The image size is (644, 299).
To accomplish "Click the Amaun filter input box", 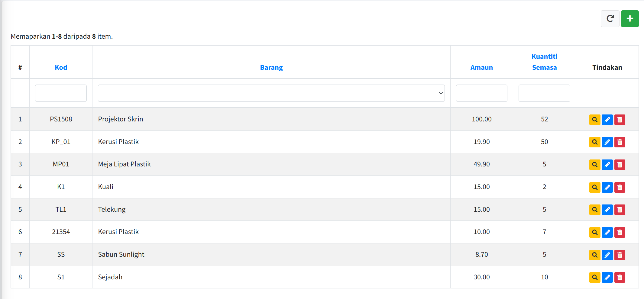I will (481, 93).
